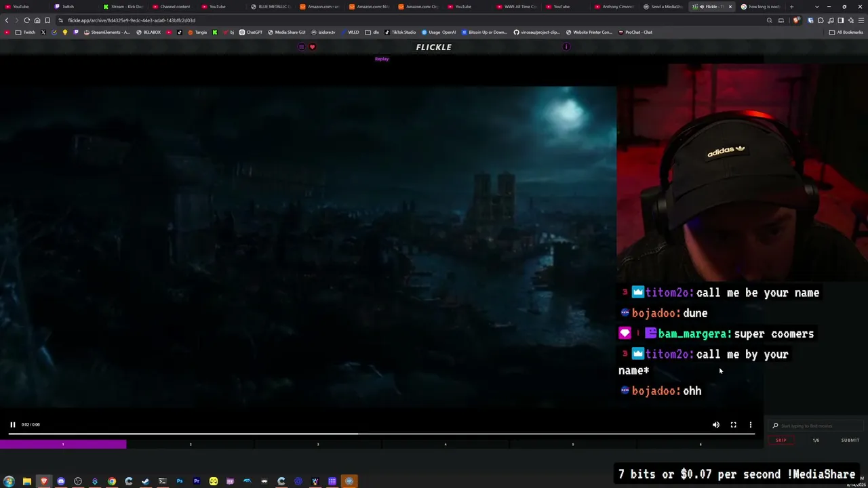Mute the video volume

point(716,425)
